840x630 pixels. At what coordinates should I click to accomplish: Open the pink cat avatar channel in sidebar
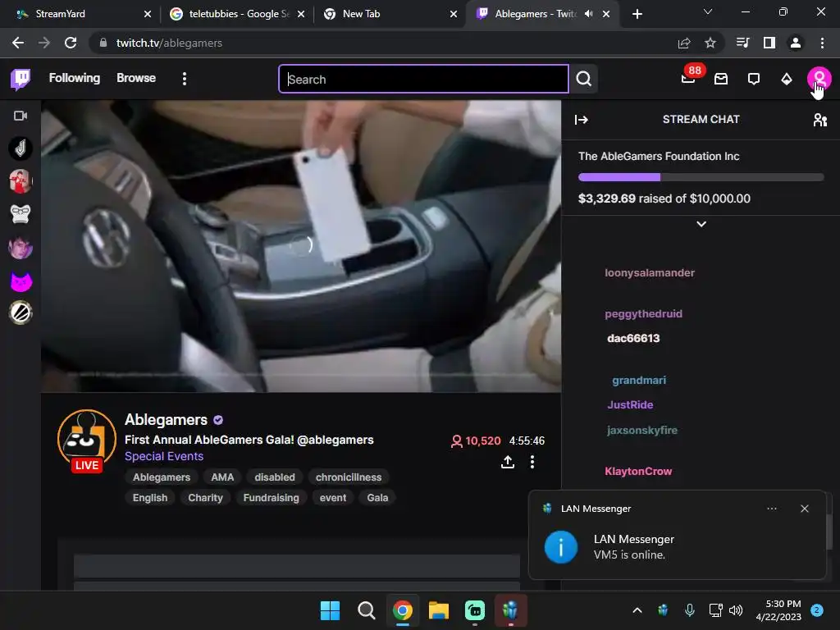coord(21,281)
